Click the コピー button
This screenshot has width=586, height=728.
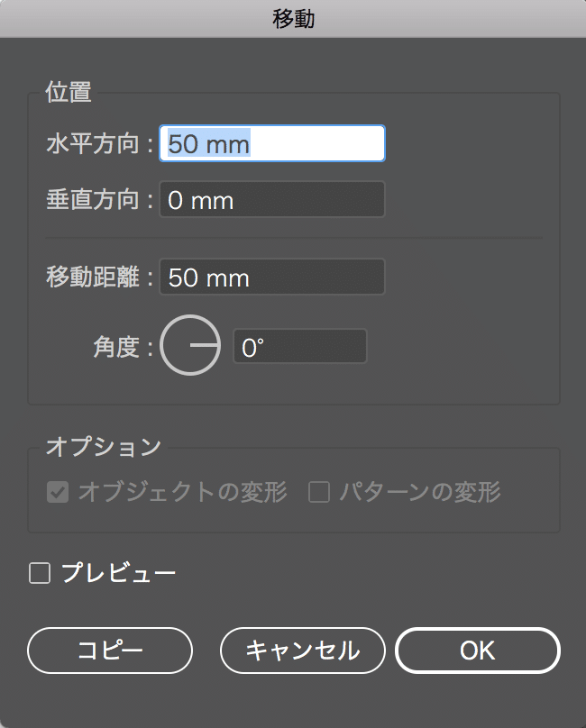tap(110, 651)
